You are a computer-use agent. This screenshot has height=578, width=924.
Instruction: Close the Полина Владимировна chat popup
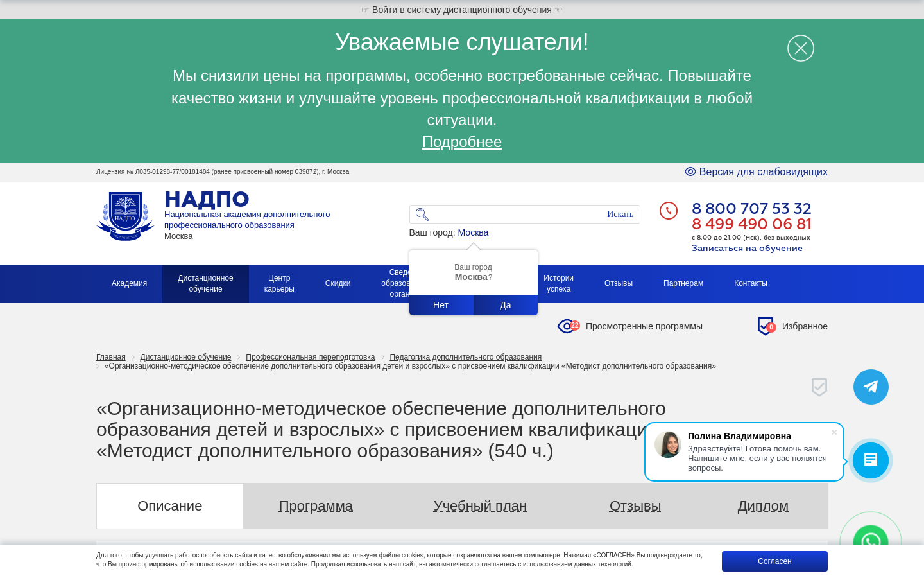click(834, 432)
